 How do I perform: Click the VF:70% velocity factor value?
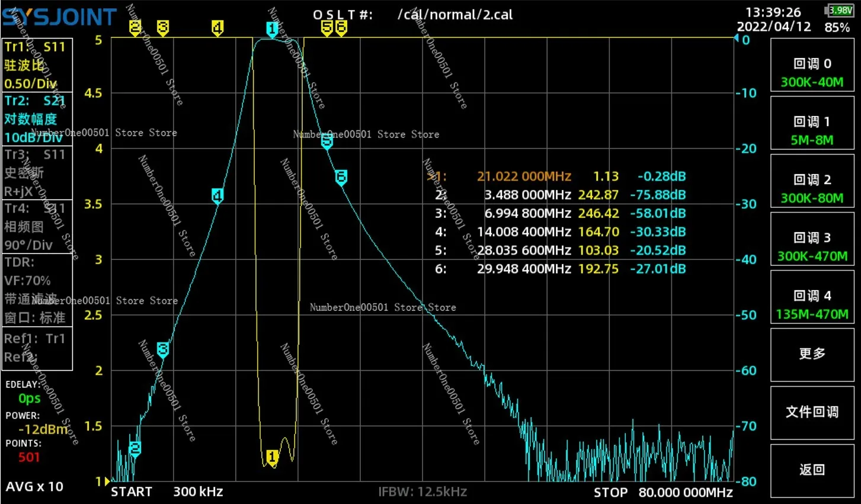pos(27,281)
